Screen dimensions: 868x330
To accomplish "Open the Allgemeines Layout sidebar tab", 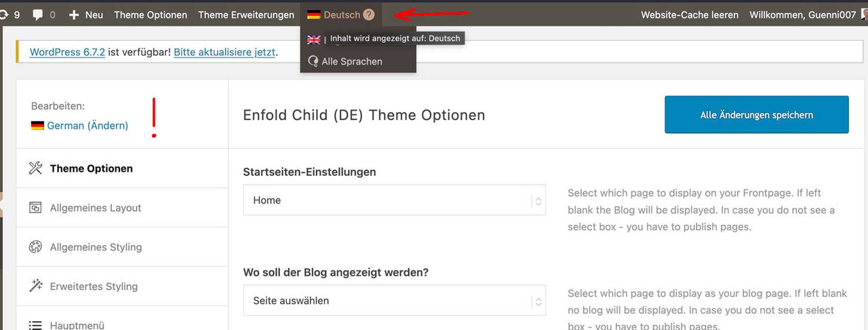I will point(122,208).
